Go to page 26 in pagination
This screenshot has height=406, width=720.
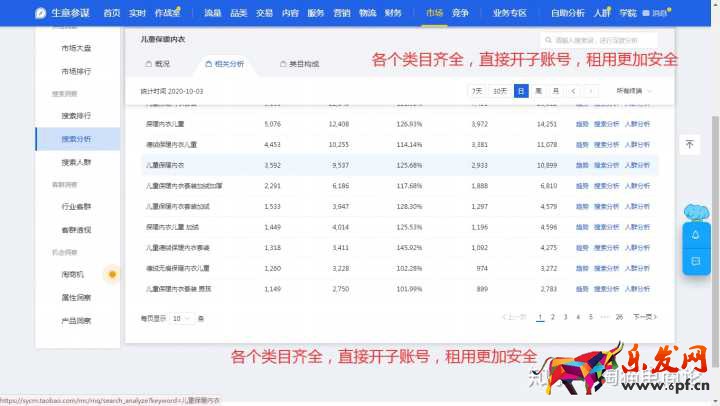tap(619, 317)
